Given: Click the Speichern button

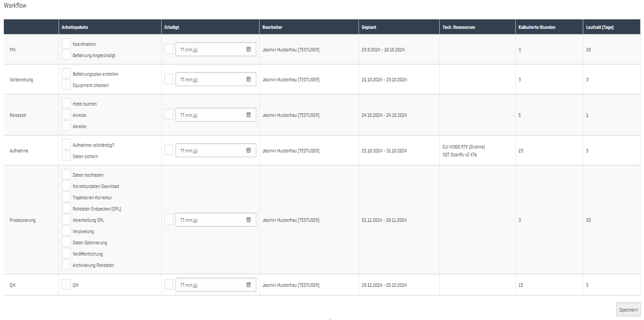Looking at the screenshot, I should pos(628,310).
